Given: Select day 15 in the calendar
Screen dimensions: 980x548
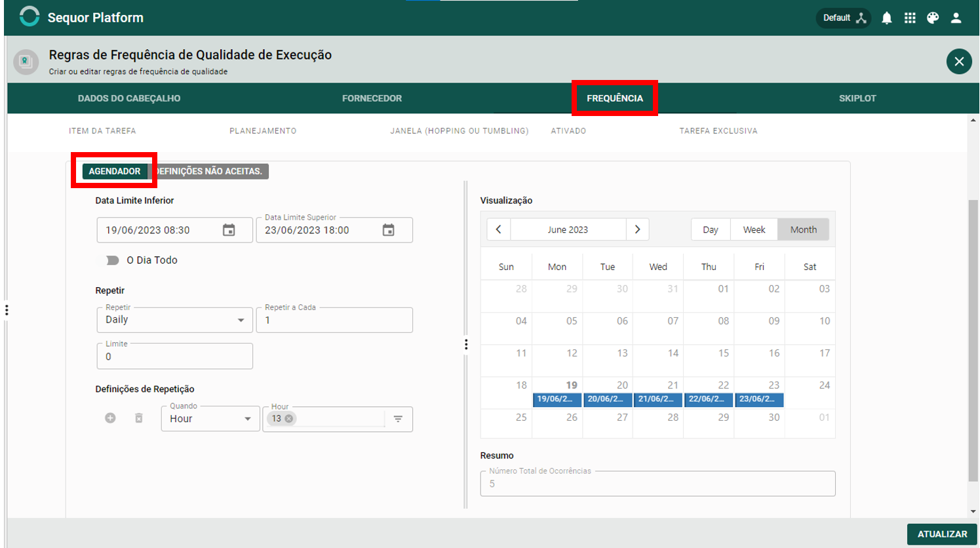Looking at the screenshot, I should tap(709, 361).
